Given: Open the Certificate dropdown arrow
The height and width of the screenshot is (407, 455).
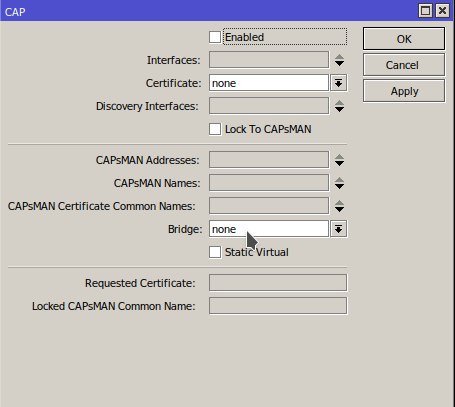Looking at the screenshot, I should pos(339,83).
